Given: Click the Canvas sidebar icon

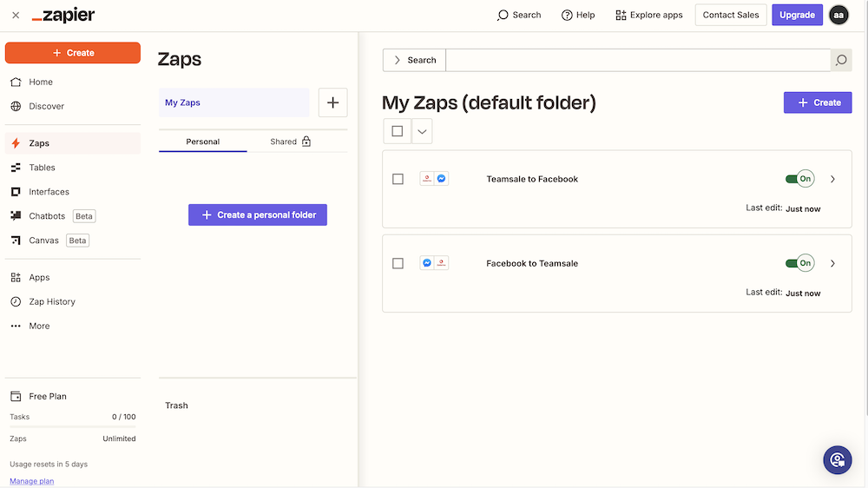Looking at the screenshot, I should (x=16, y=241).
